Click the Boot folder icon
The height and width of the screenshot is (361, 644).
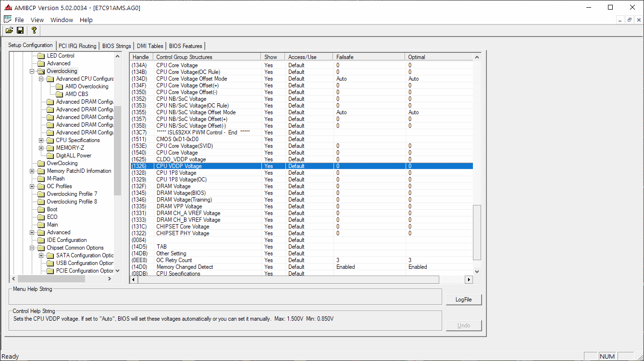[x=41, y=209]
